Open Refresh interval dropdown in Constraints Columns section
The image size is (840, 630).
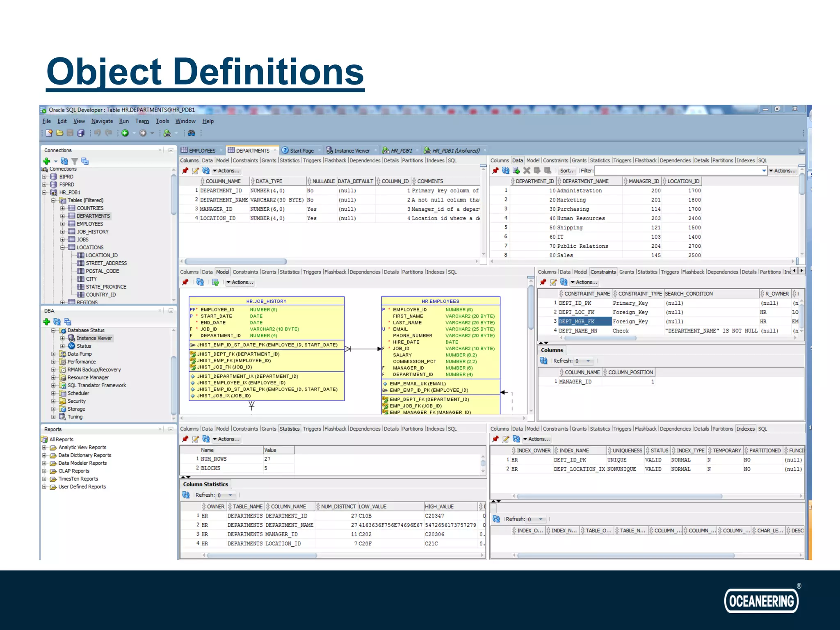tap(588, 361)
